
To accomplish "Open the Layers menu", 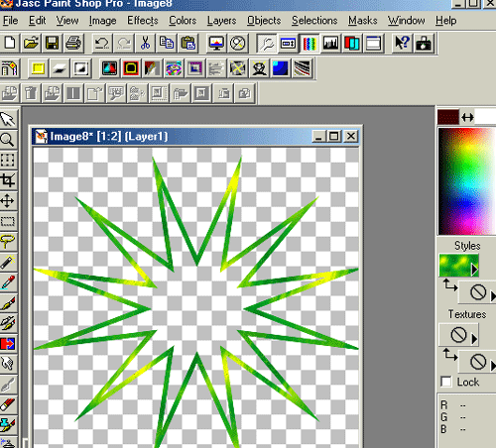I will 221,21.
